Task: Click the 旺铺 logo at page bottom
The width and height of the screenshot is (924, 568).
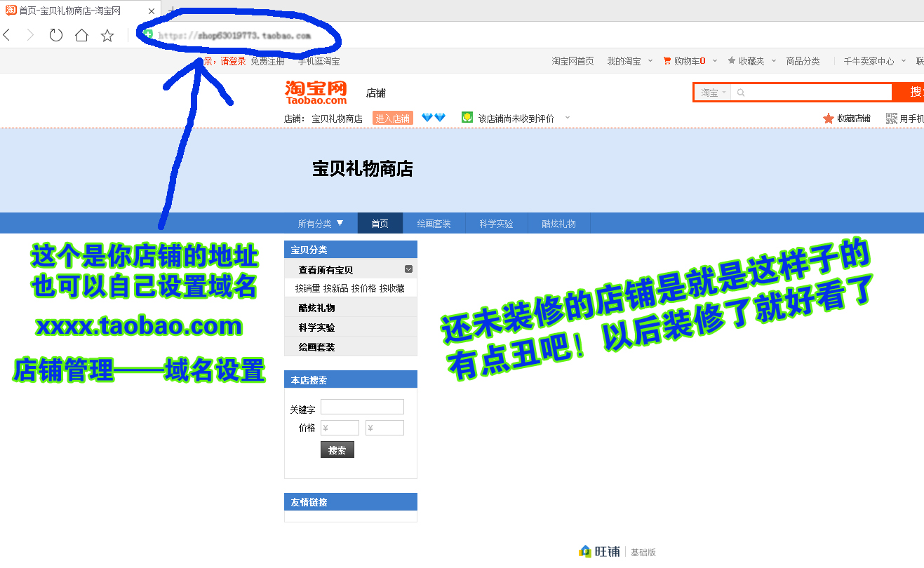Action: [584, 551]
